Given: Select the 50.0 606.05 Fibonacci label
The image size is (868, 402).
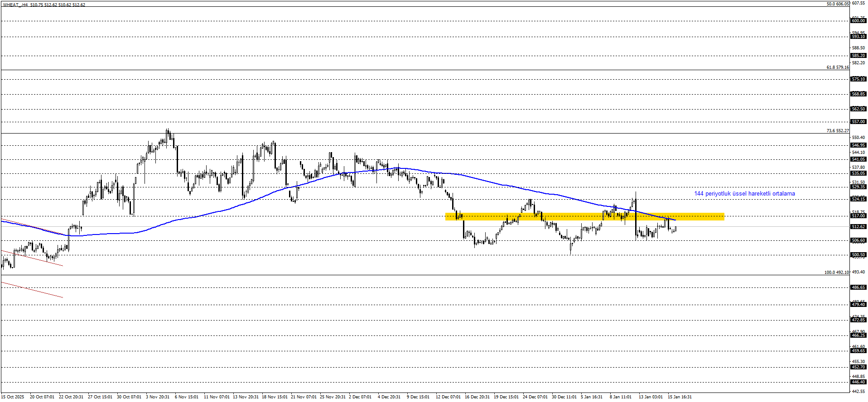Looking at the screenshot, I should pos(837,4).
